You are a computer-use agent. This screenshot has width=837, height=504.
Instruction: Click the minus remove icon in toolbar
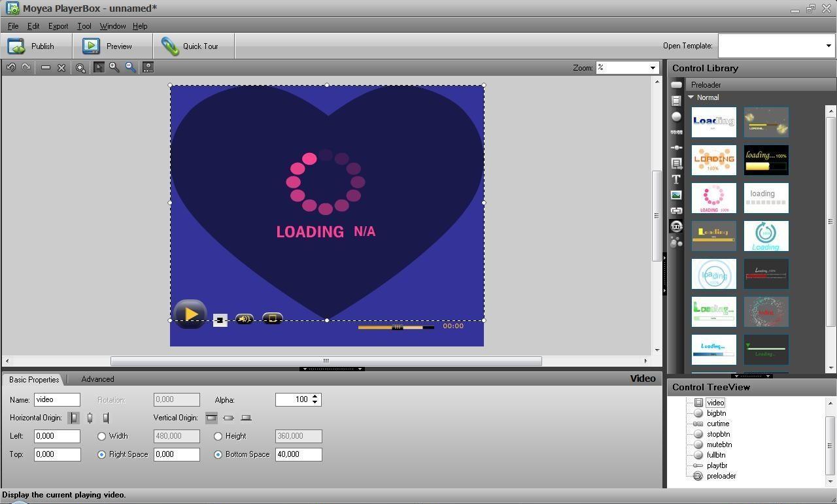coord(46,67)
